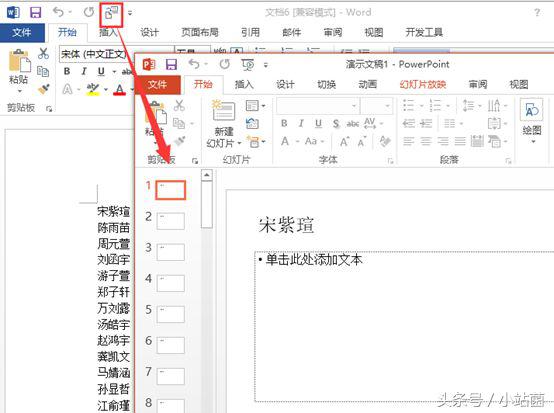Click scroll up arrow of slide panel
The width and height of the screenshot is (554, 413).
pos(207,175)
